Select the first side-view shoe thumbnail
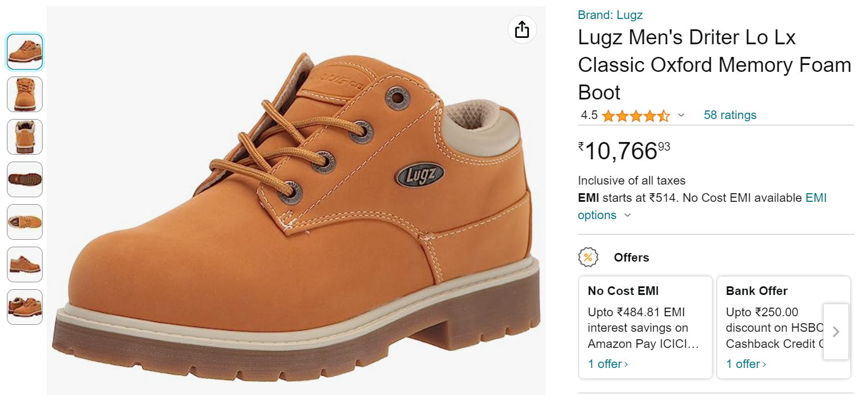868x395 pixels. click(25, 52)
